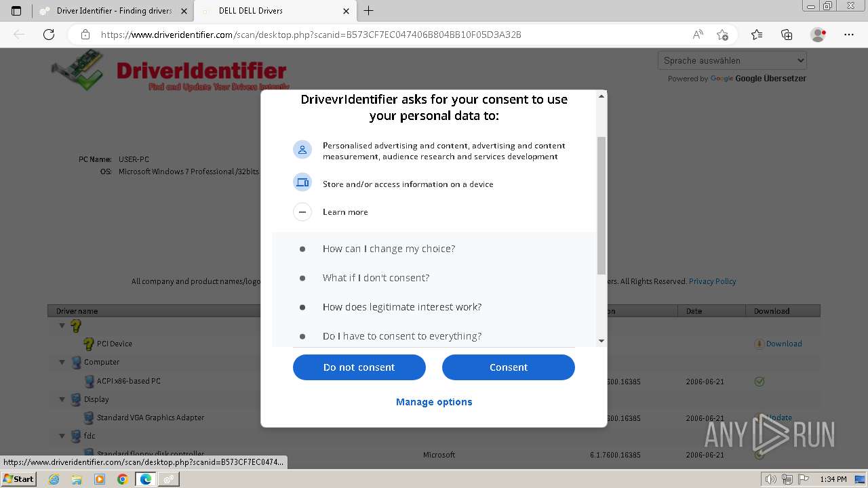Open the Privacy Policy link
The height and width of the screenshot is (488, 868).
(x=712, y=281)
